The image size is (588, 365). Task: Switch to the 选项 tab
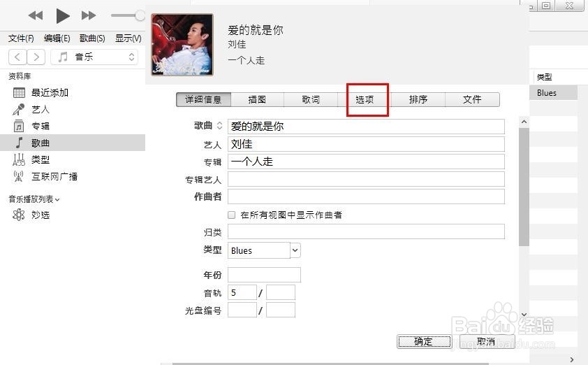point(365,99)
